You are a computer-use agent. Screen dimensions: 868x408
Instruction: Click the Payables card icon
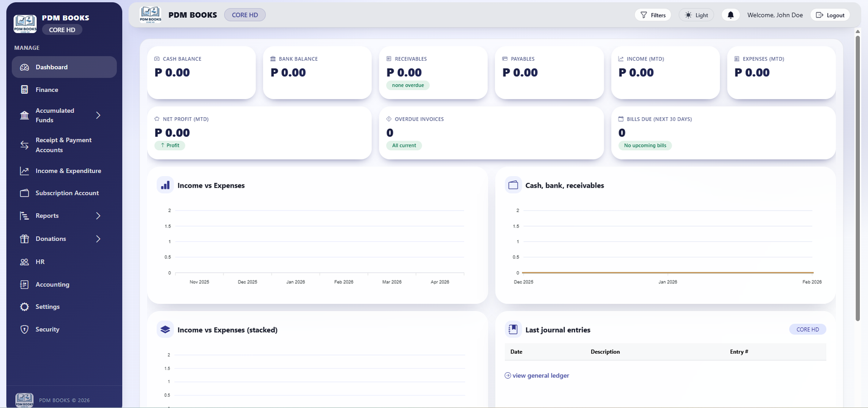tap(505, 59)
